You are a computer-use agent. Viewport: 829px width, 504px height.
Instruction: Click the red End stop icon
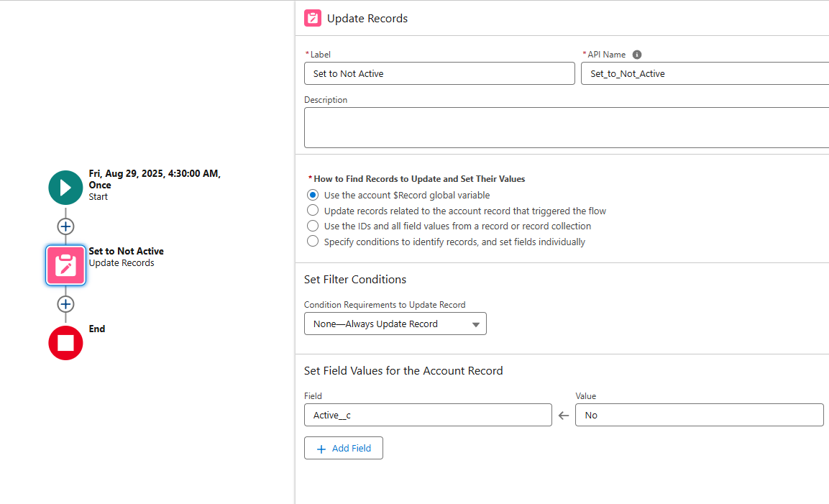[65, 343]
